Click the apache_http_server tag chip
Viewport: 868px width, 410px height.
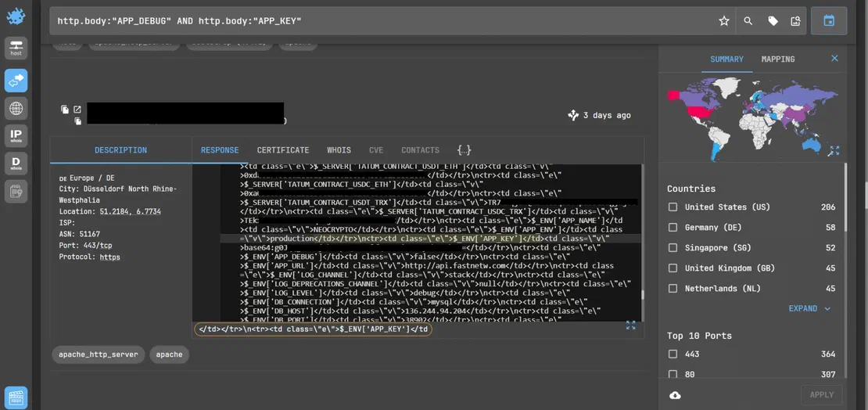[99, 354]
